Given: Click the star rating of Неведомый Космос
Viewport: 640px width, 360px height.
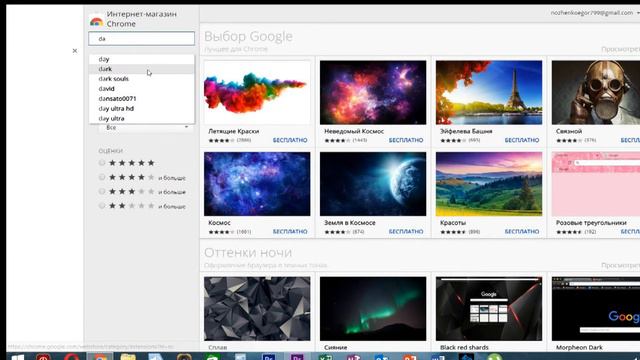Looking at the screenshot, I should click(x=338, y=140).
